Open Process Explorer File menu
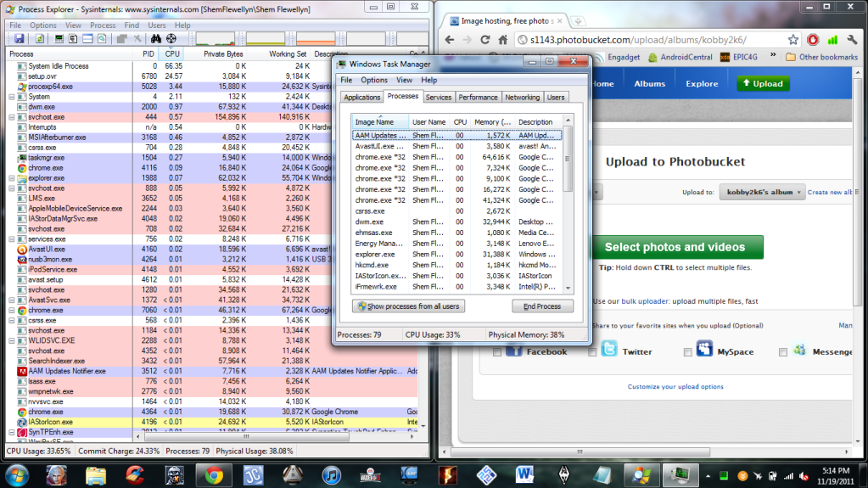The width and height of the screenshot is (868, 488). click(x=15, y=25)
